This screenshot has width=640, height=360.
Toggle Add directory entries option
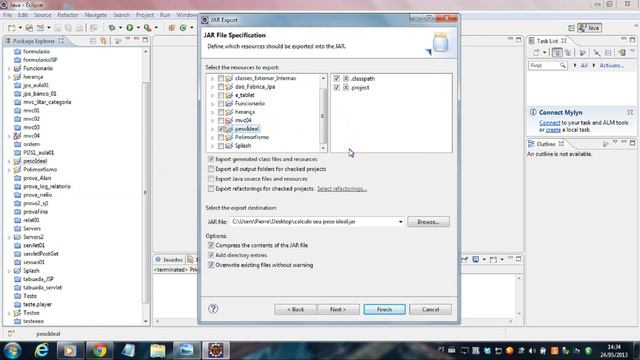coord(211,255)
